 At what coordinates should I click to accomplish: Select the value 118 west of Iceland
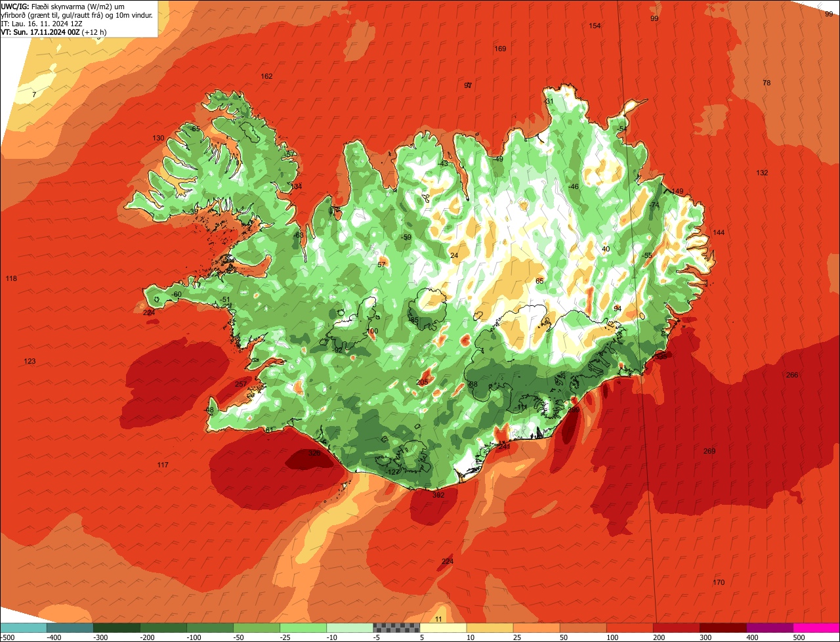point(11,278)
